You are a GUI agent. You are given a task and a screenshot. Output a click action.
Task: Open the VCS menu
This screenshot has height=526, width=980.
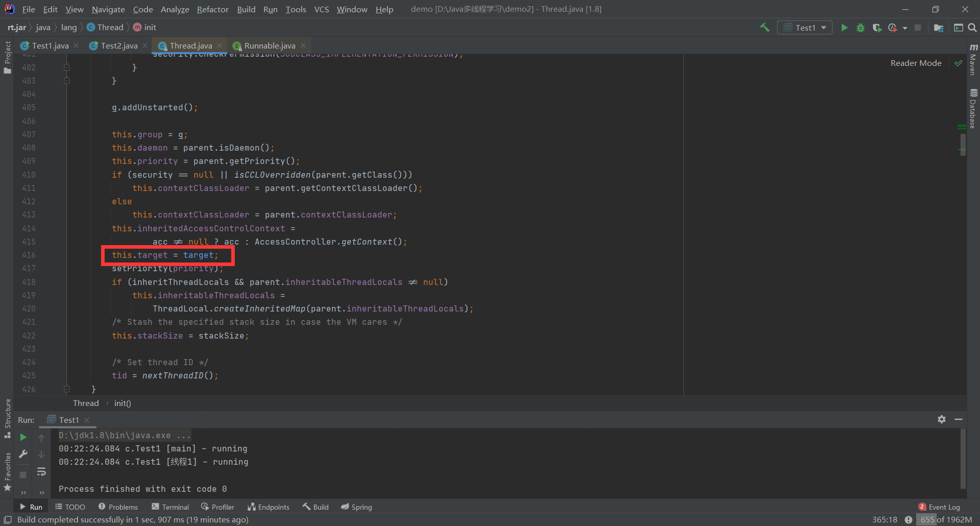coord(322,9)
